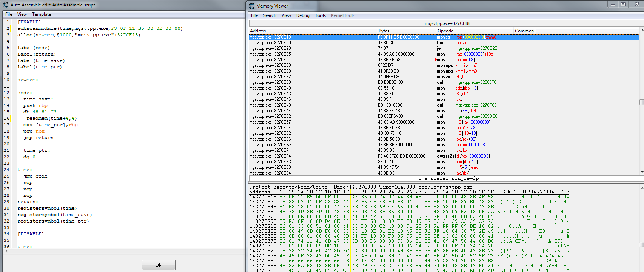644x272 pixels.
Task: Click the disassembler scrollbar up arrow
Action: click(642, 30)
